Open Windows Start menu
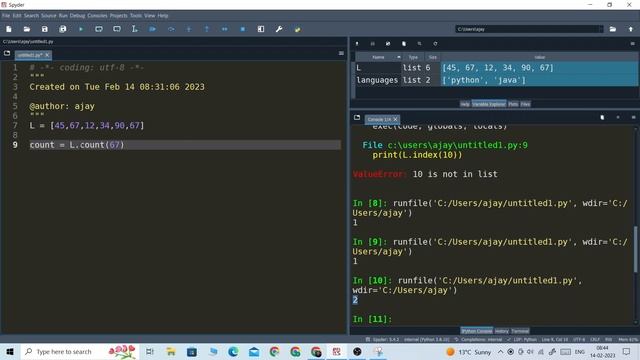The image size is (640, 360). click(x=10, y=352)
